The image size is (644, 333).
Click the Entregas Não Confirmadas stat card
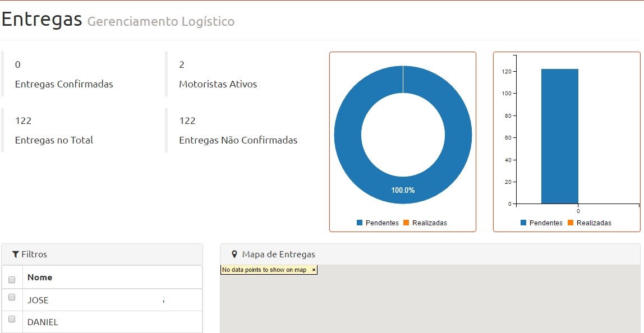238,131
